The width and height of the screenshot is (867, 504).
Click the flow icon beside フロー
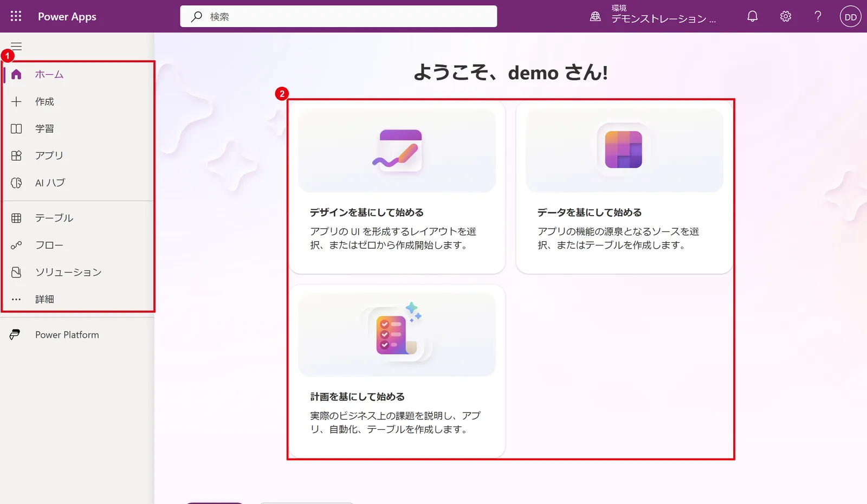click(16, 245)
